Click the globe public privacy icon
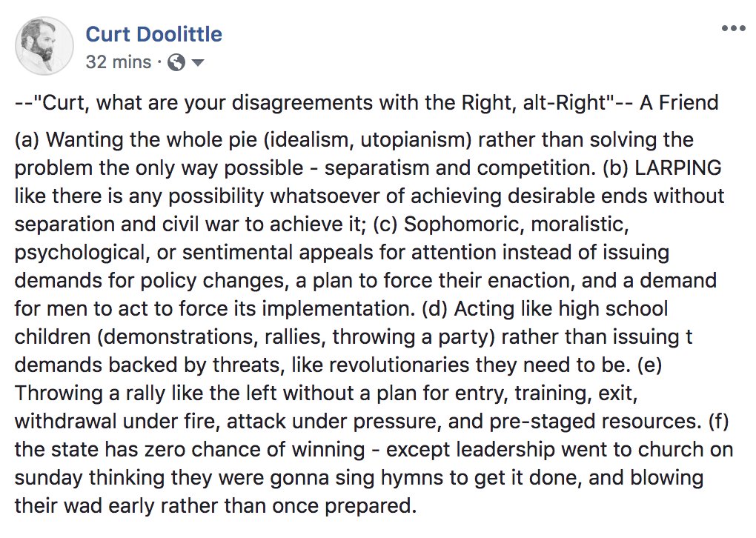 [176, 62]
